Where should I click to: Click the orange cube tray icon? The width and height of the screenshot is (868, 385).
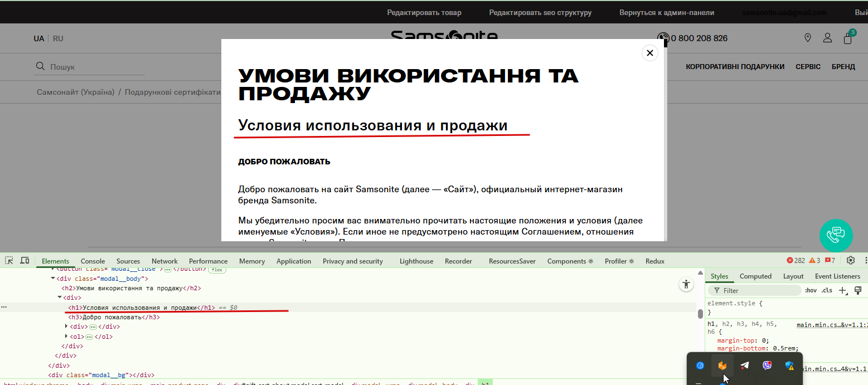click(x=722, y=365)
